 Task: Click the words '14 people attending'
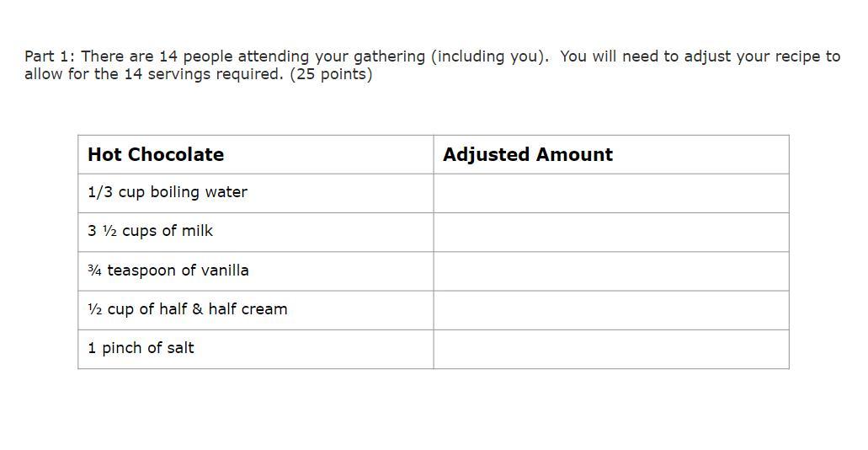[x=234, y=57]
